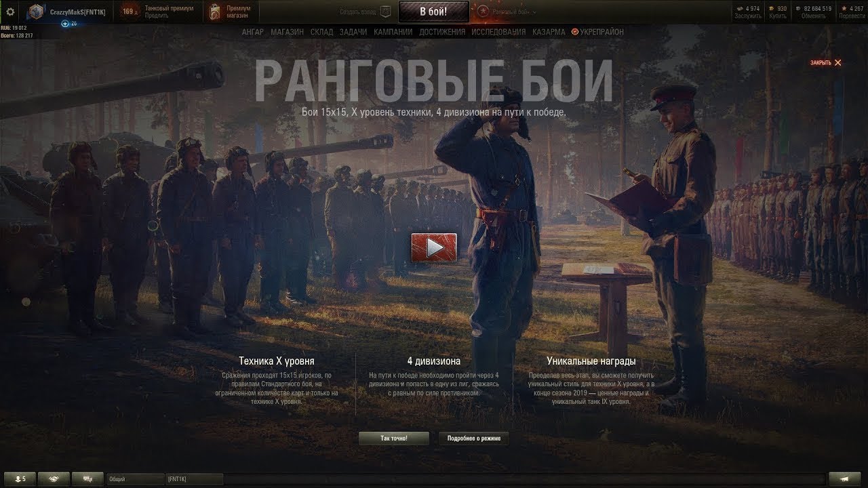The height and width of the screenshot is (488, 868).
Task: Open the Склад tab
Action: (321, 32)
